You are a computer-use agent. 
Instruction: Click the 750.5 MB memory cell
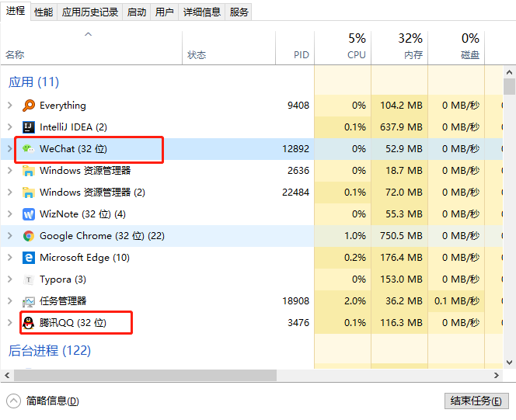[401, 236]
